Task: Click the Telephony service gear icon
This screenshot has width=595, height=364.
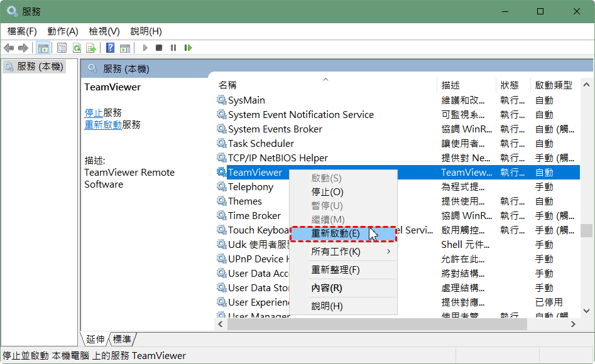Action: click(222, 186)
